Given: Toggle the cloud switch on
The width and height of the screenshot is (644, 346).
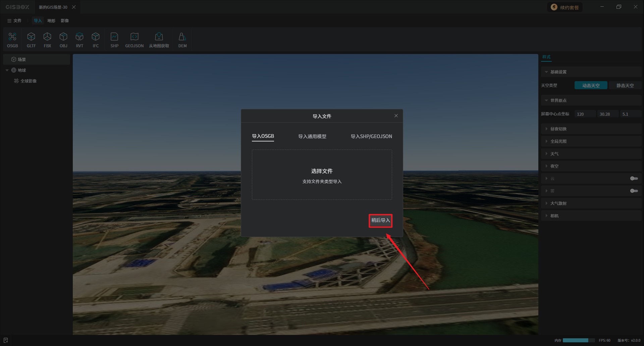Looking at the screenshot, I should (x=634, y=178).
